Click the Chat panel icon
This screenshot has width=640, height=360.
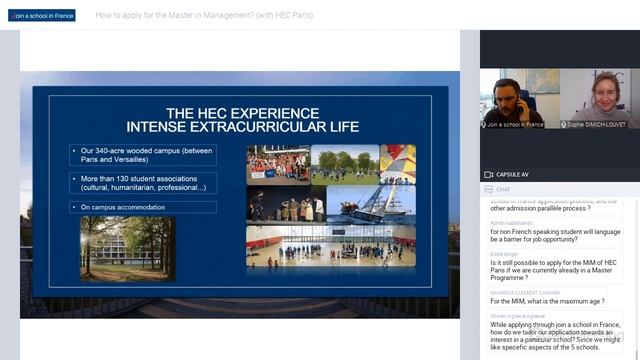(x=489, y=189)
